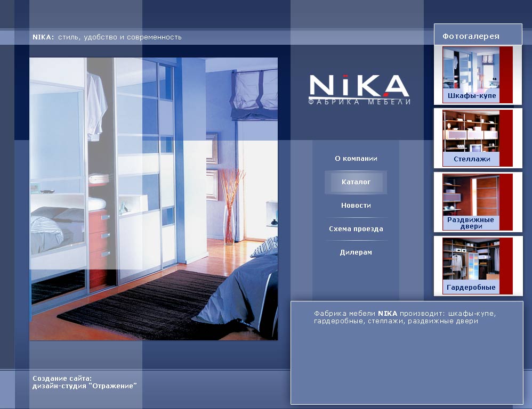This screenshot has height=409, width=532.
Task: Click the NIKA slogan text in the header
Action: click(107, 37)
